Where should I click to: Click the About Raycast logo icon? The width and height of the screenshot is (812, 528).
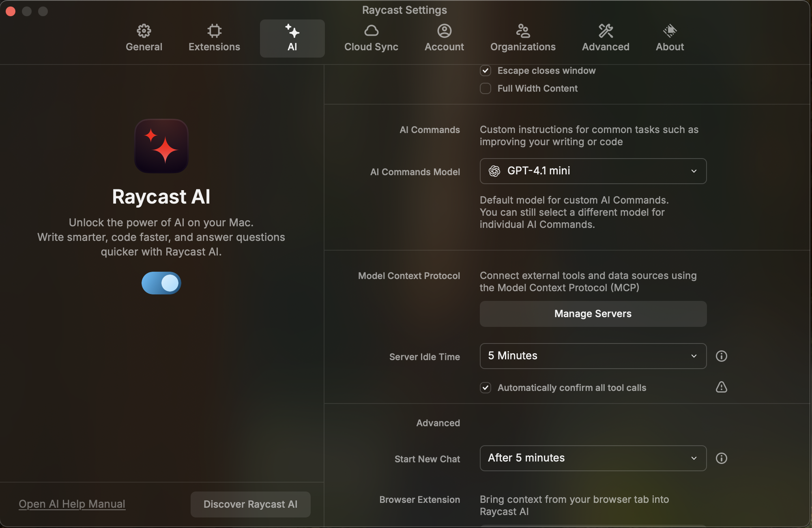pos(670,31)
